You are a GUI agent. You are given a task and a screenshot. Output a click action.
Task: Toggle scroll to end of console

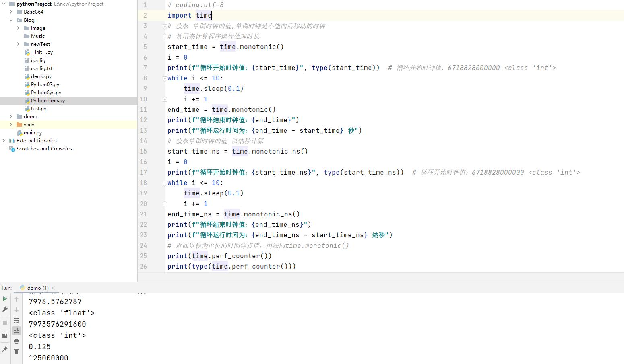click(17, 330)
